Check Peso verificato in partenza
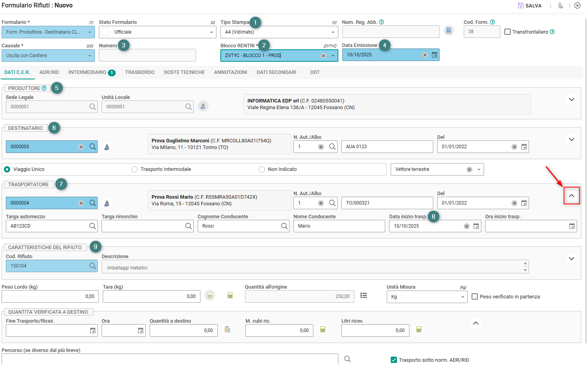 click(475, 297)
